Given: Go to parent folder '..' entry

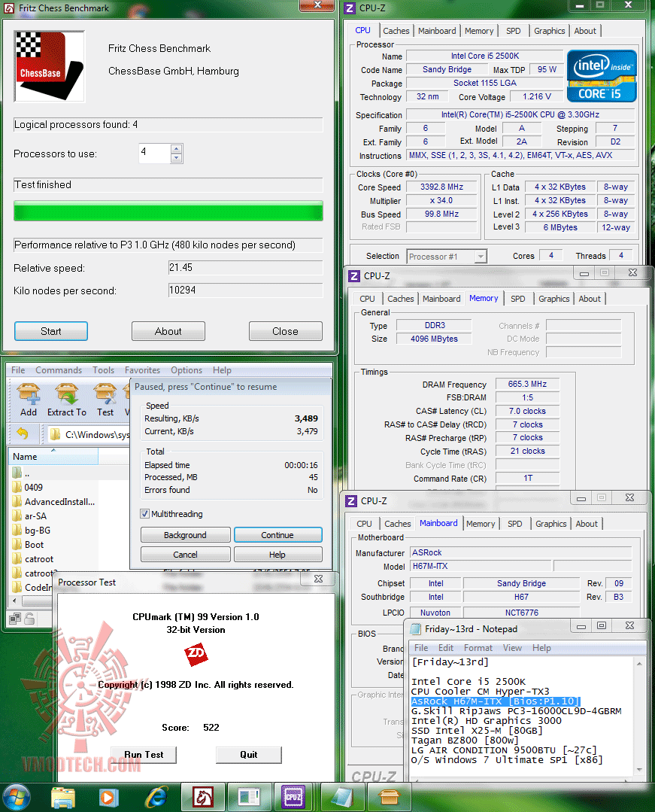Looking at the screenshot, I should [x=21, y=473].
